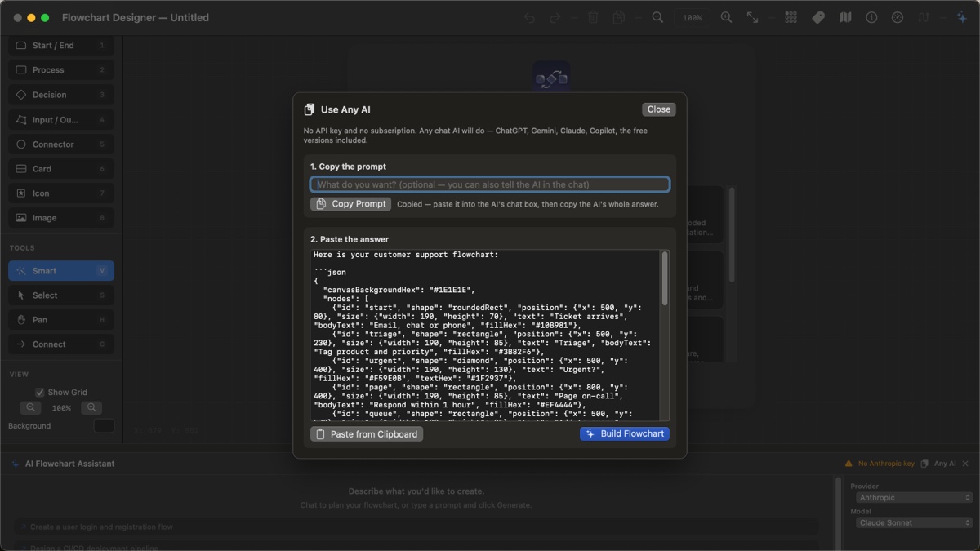Click the answer text area scrollbar
Image resolution: width=980 pixels, height=551 pixels.
pos(665,278)
